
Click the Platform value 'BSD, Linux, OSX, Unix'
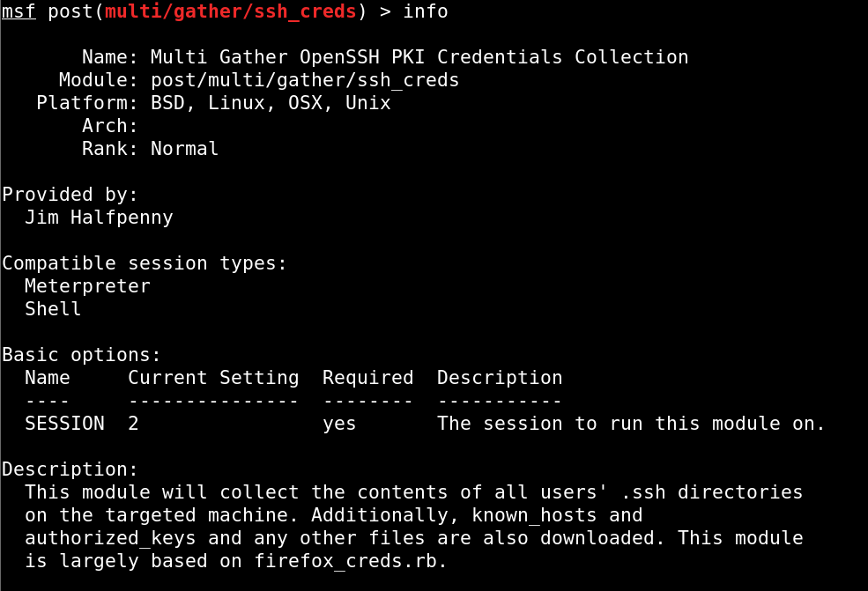271,103
